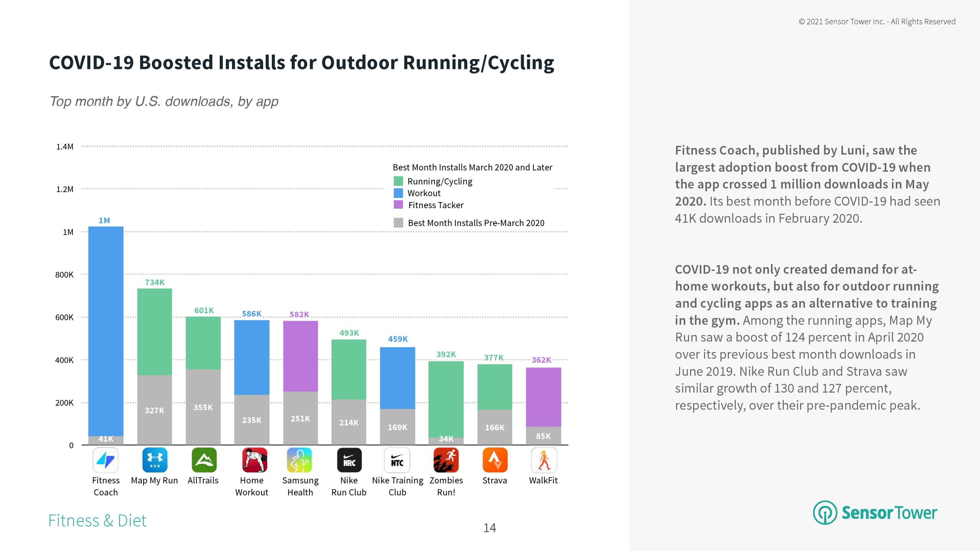Click the green Running/Cycling legend swatch
The image size is (980, 551).
point(398,181)
